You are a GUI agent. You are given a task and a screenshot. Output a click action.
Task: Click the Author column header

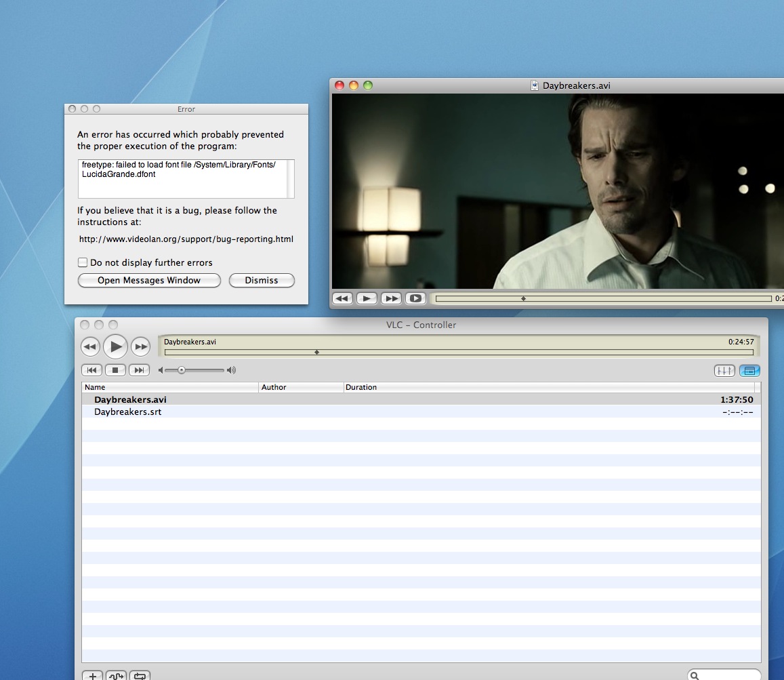tap(301, 387)
